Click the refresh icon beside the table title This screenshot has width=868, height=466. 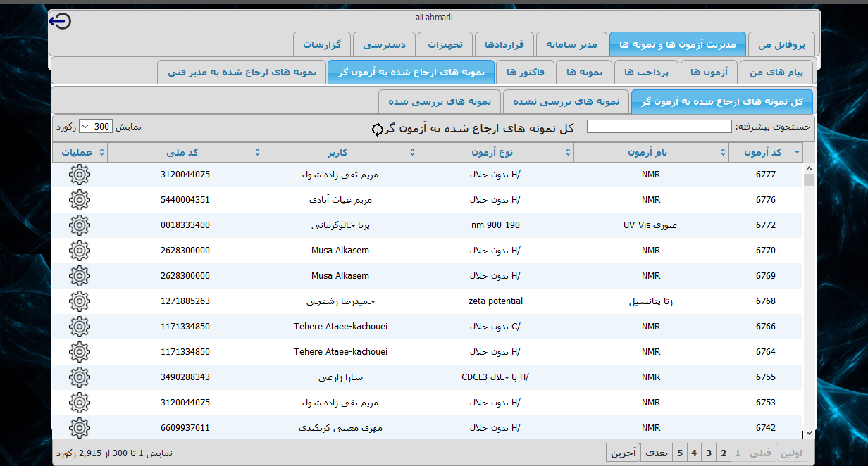378,129
